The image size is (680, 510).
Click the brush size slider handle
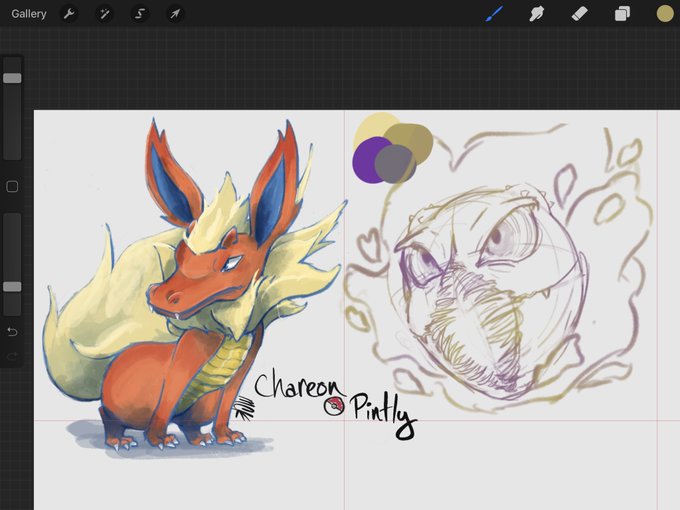click(12, 78)
